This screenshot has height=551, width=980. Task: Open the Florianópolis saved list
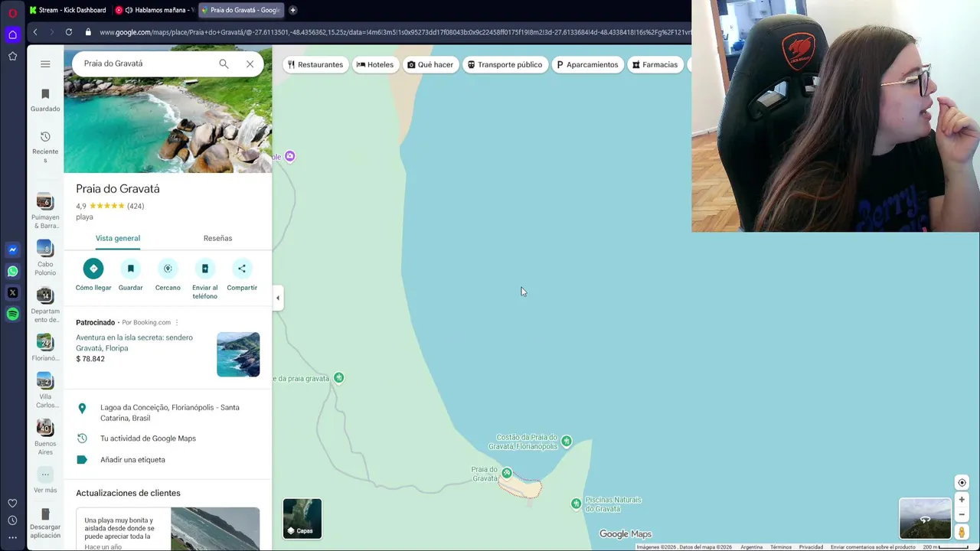click(45, 348)
